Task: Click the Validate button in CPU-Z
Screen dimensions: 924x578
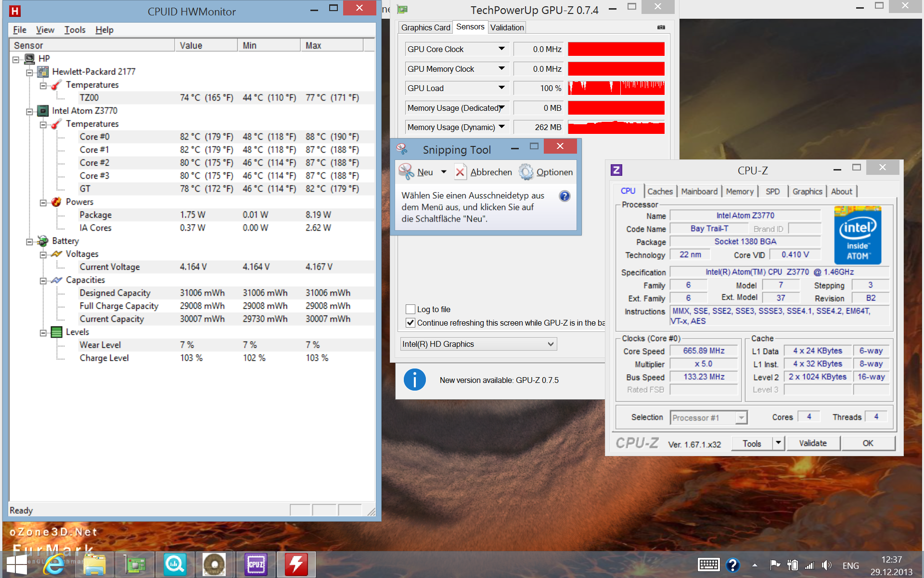Action: pos(813,443)
